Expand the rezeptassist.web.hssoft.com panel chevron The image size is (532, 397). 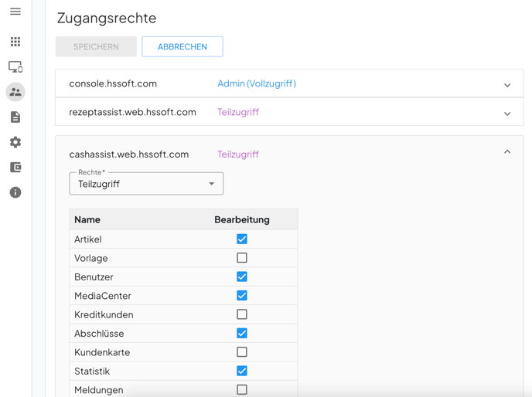(507, 114)
